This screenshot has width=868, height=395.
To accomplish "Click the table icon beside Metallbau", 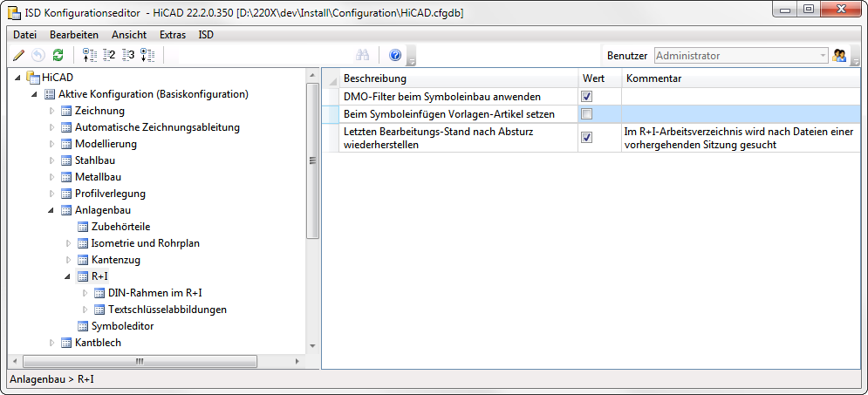I will (x=66, y=177).
